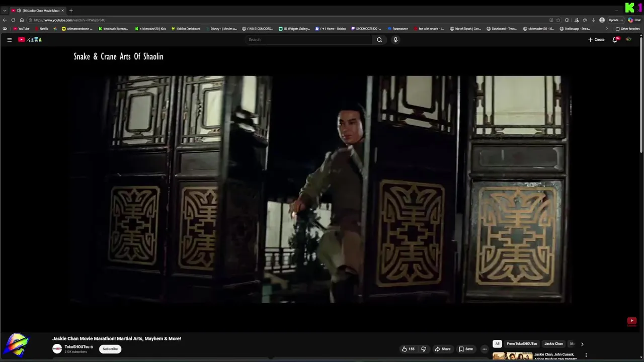Screen dimensions: 644x362
Task: Open the tab search dropdown arrow
Action: click(5, 11)
